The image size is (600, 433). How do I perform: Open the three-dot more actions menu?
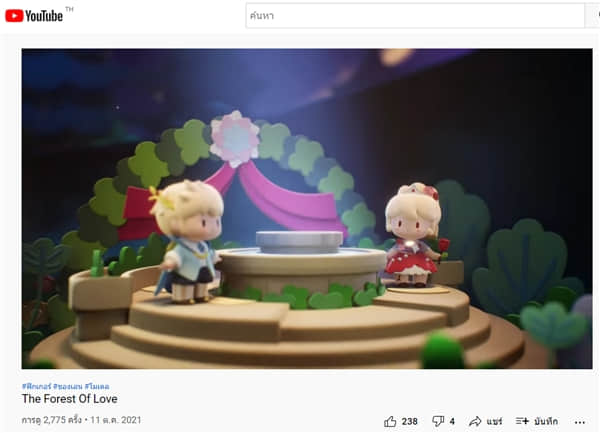[x=580, y=422]
